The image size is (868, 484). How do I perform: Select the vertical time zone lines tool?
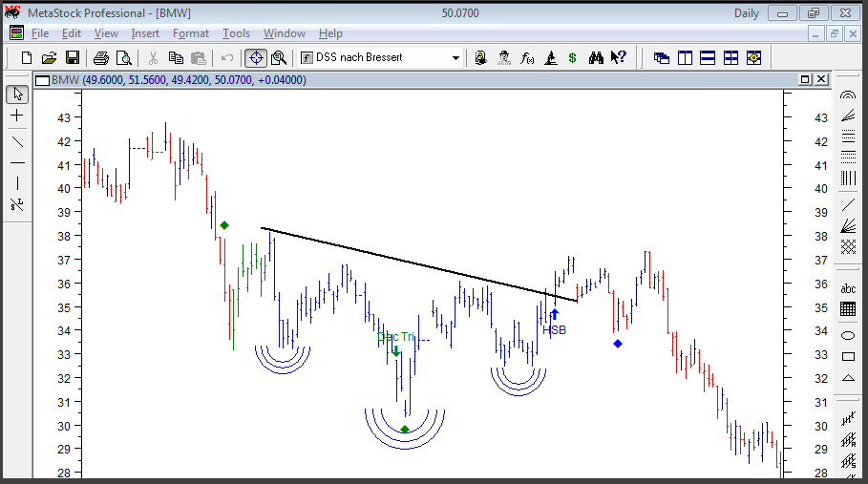coord(848,178)
